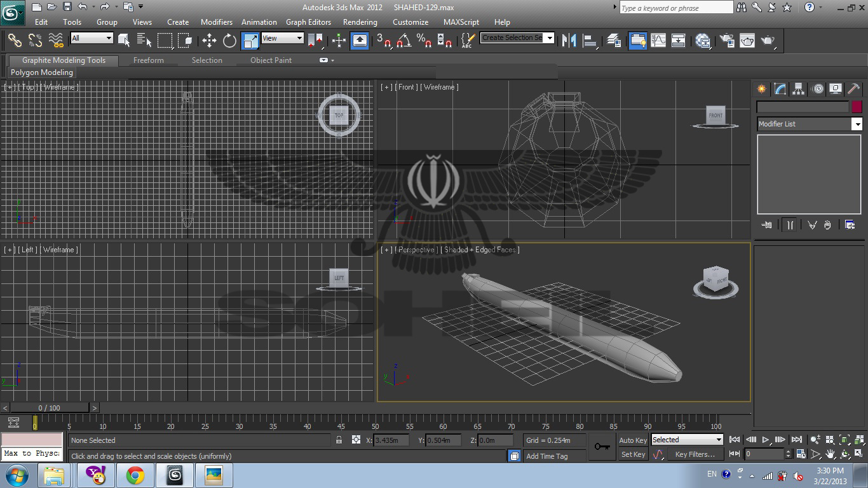Play the animation
The width and height of the screenshot is (868, 488).
point(766,440)
